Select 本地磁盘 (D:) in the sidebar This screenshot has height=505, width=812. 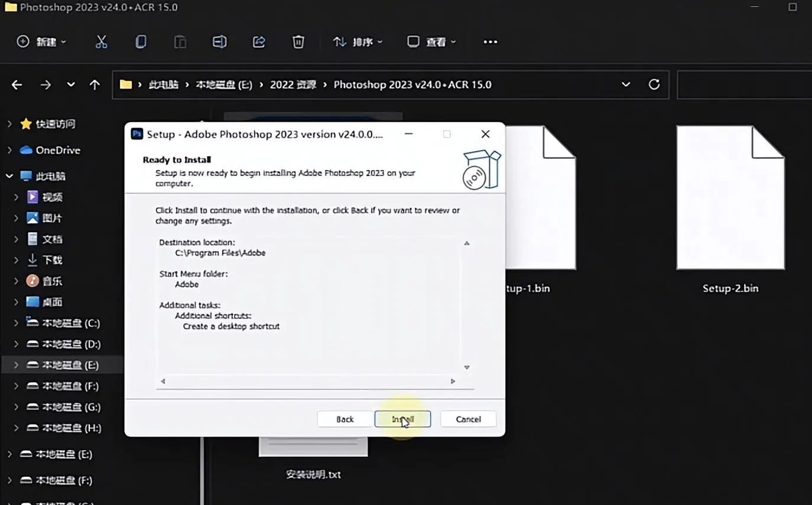pyautogui.click(x=71, y=344)
